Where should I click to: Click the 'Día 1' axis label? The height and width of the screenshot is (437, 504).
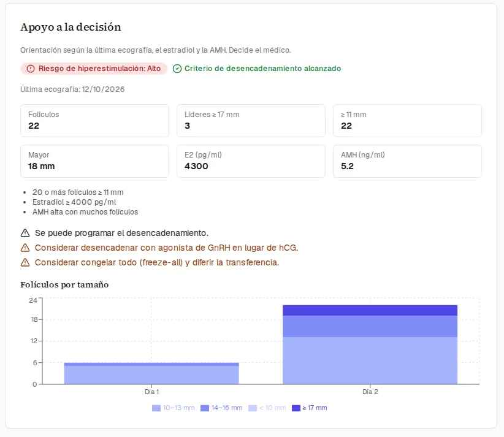click(x=151, y=392)
